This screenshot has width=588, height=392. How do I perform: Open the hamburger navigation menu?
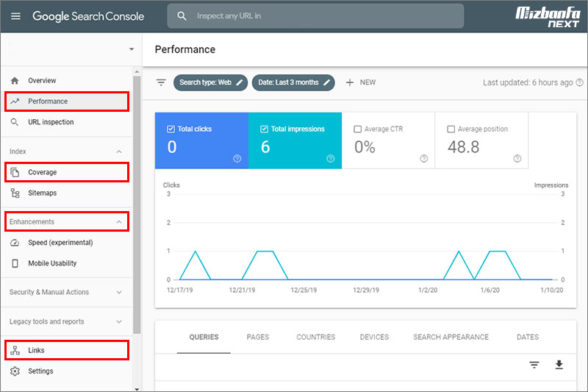(15, 16)
